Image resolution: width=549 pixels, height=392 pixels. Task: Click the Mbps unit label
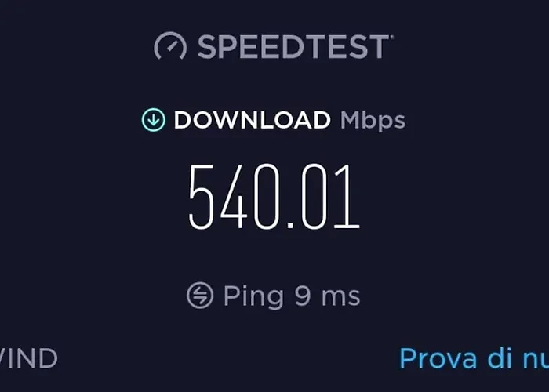[x=373, y=122]
